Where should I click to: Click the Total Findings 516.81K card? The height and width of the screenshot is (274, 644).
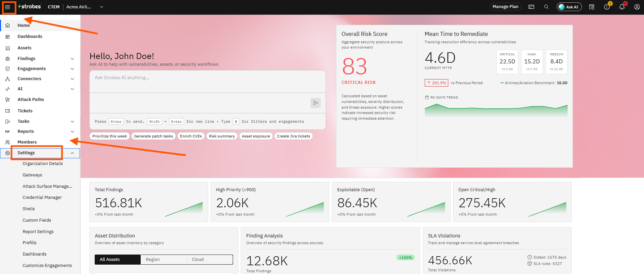click(x=149, y=202)
